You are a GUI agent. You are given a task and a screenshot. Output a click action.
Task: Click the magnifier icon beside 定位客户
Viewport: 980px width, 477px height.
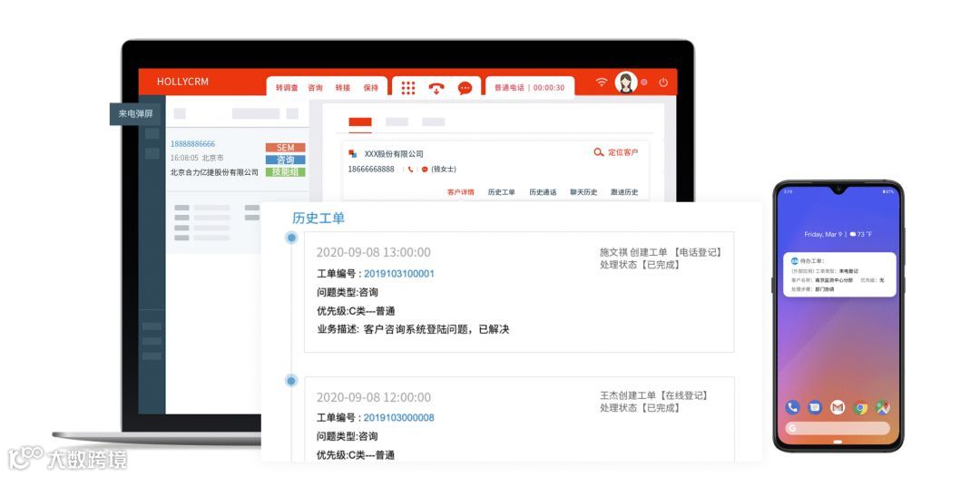coord(599,152)
